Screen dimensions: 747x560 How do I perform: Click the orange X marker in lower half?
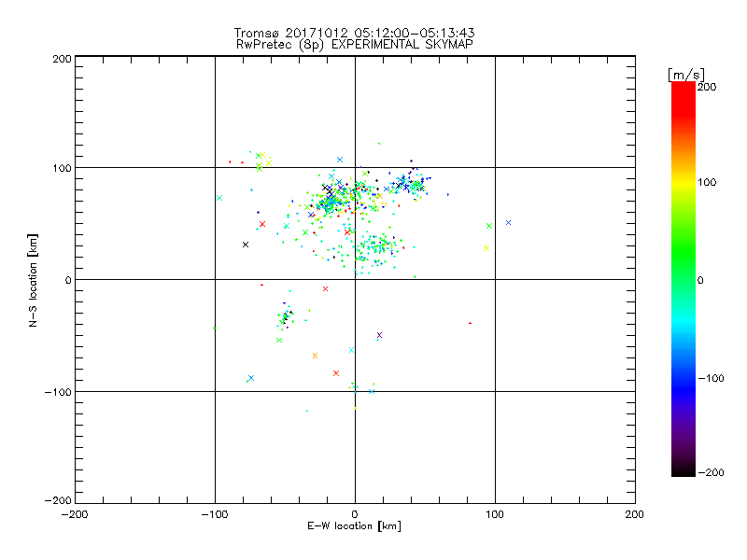pyautogui.click(x=315, y=356)
